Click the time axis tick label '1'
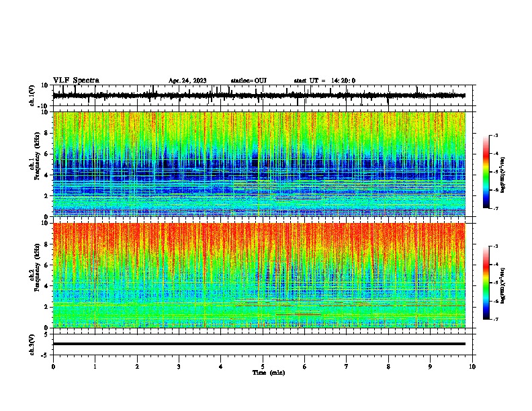This screenshot has width=532, height=411. click(95, 367)
